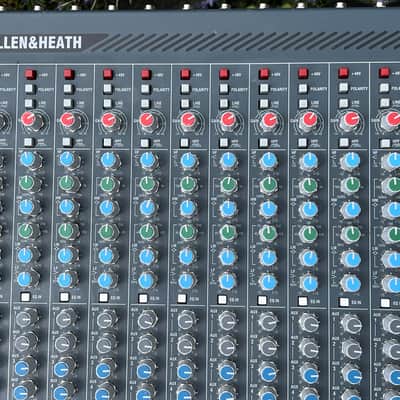Image resolution: width=400 pixels, height=400 pixels.
Task: Engage red 48V button on leftmost full channel strip
Action: pyautogui.click(x=30, y=74)
